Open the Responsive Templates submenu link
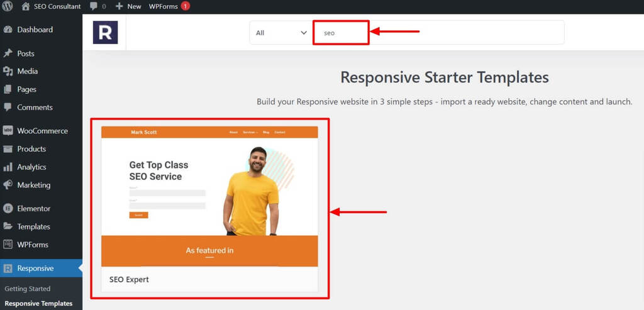This screenshot has width=644, height=310. pyautogui.click(x=38, y=304)
